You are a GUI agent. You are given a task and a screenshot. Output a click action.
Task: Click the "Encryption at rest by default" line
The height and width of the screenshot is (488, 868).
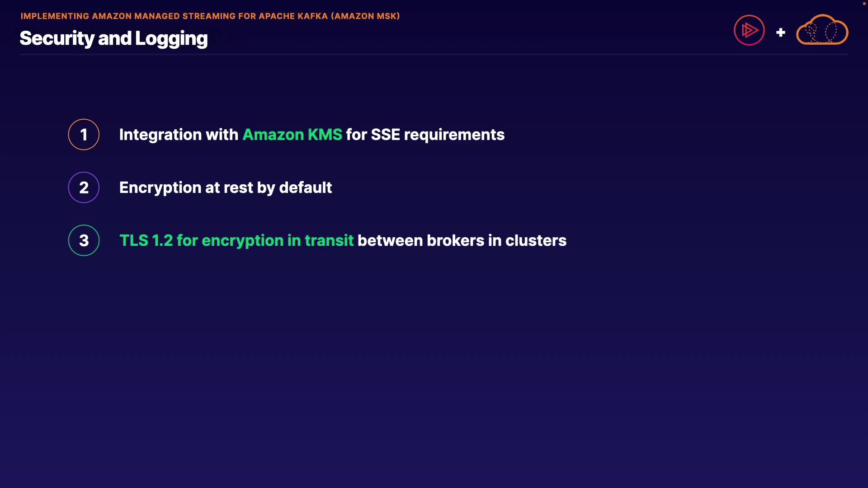tap(225, 188)
